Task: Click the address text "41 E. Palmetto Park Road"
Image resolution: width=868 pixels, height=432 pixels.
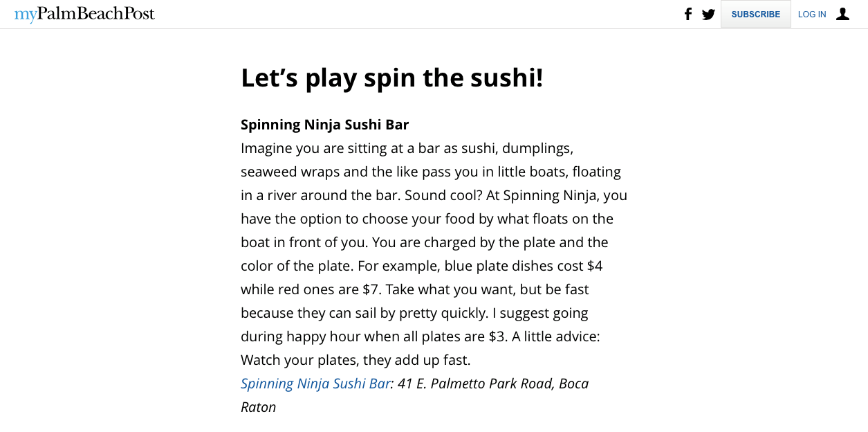Action: click(x=476, y=384)
